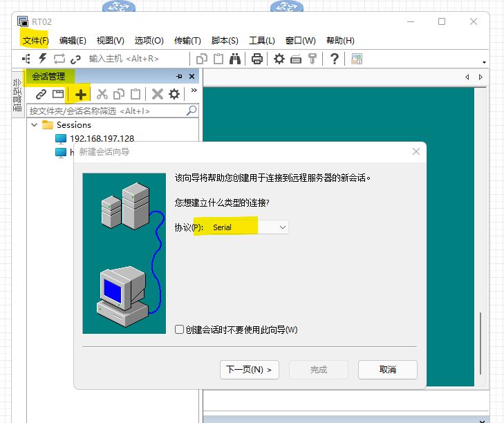Open Session Options gear in main toolbar

pyautogui.click(x=279, y=59)
